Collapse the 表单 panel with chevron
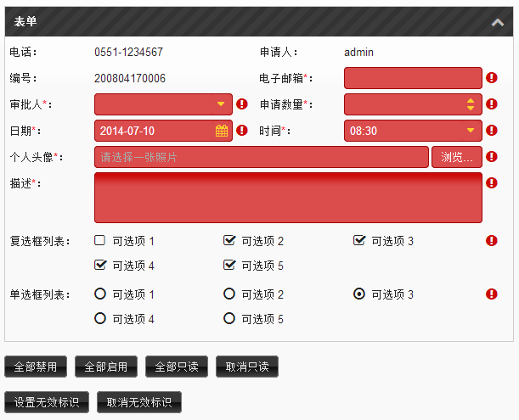The width and height of the screenshot is (519, 420). [498, 23]
